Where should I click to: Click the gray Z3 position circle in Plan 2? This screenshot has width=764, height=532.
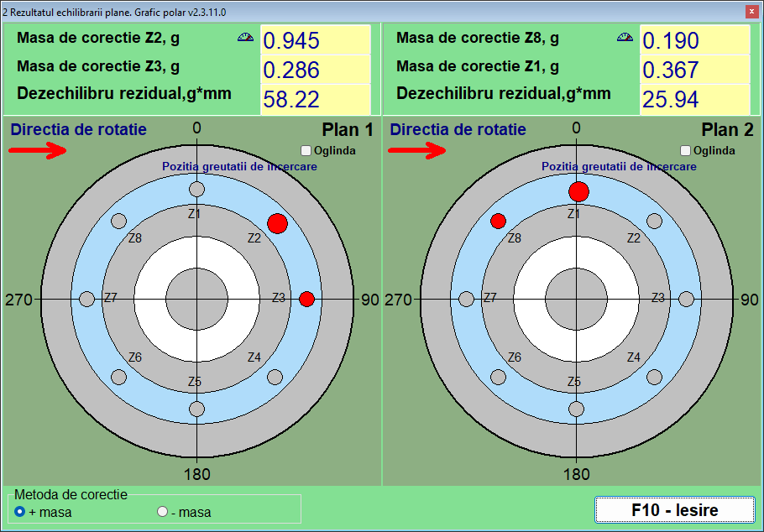[x=687, y=299]
